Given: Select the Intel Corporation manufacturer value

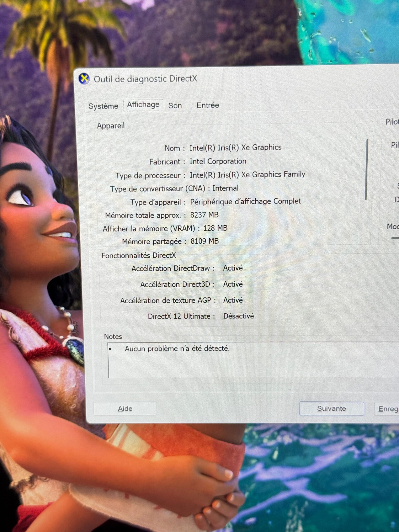Looking at the screenshot, I should coord(218,161).
